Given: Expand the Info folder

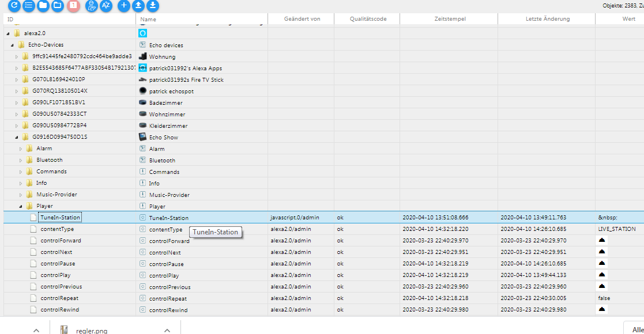Looking at the screenshot, I should pyautogui.click(x=21, y=183).
